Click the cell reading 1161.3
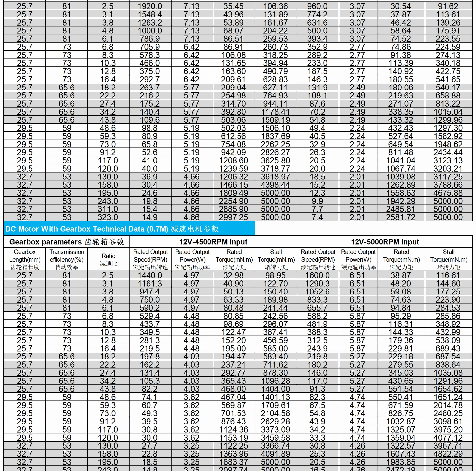Screen dimensions: 476x471 pyautogui.click(x=150, y=284)
